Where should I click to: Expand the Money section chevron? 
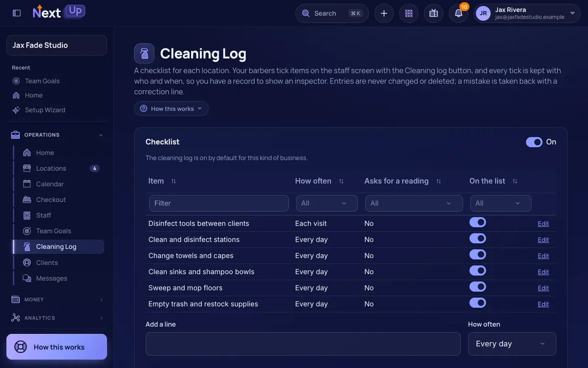[x=101, y=299]
